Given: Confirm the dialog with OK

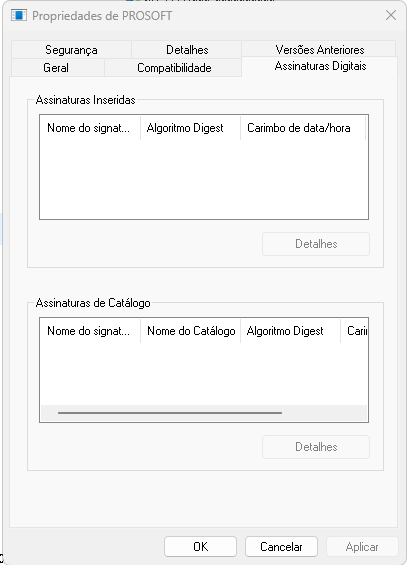Looking at the screenshot, I should [200, 547].
